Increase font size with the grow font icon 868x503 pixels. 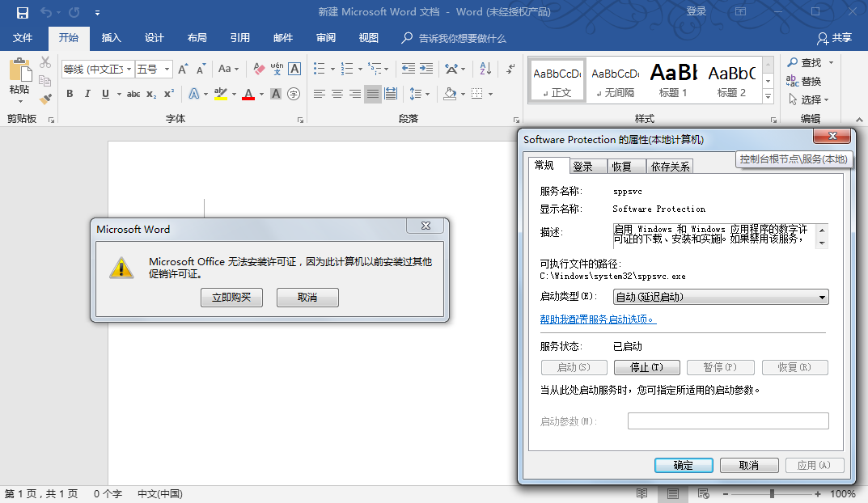coord(184,69)
